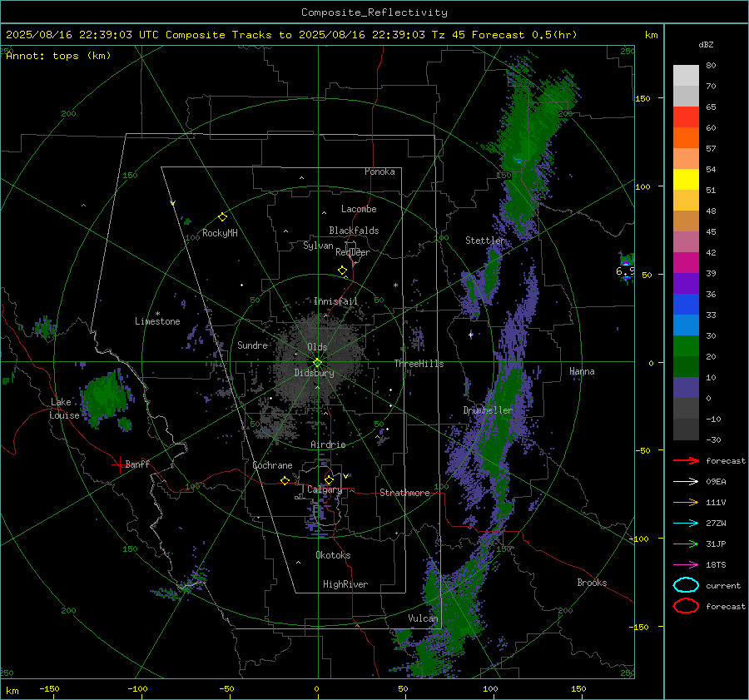Viewport: 749px width, 700px height.
Task: Click the Vulcan city label
Action: [x=423, y=618]
